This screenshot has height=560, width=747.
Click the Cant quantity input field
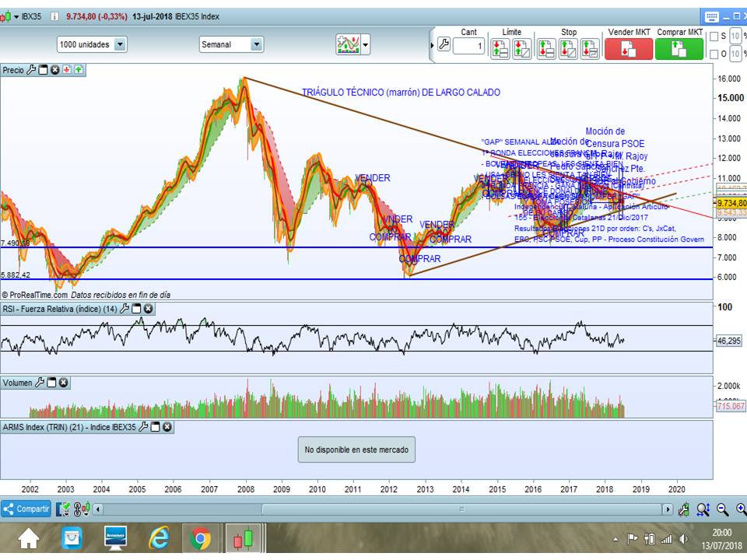469,46
